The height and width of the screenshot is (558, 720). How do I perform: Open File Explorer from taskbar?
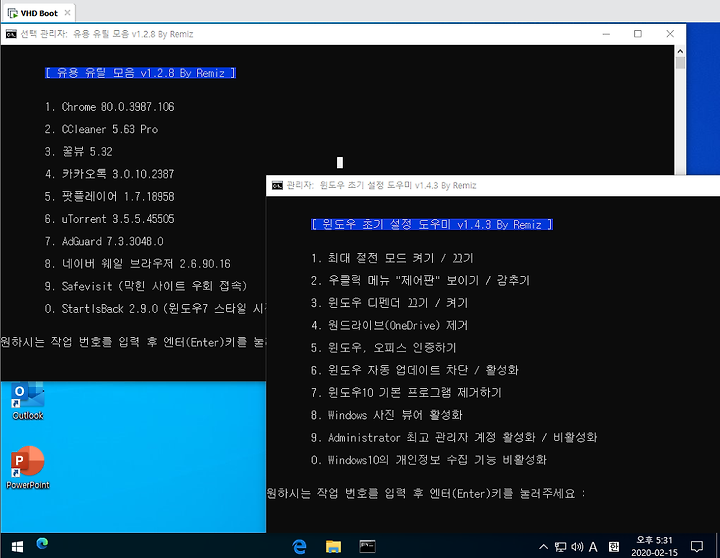333,546
